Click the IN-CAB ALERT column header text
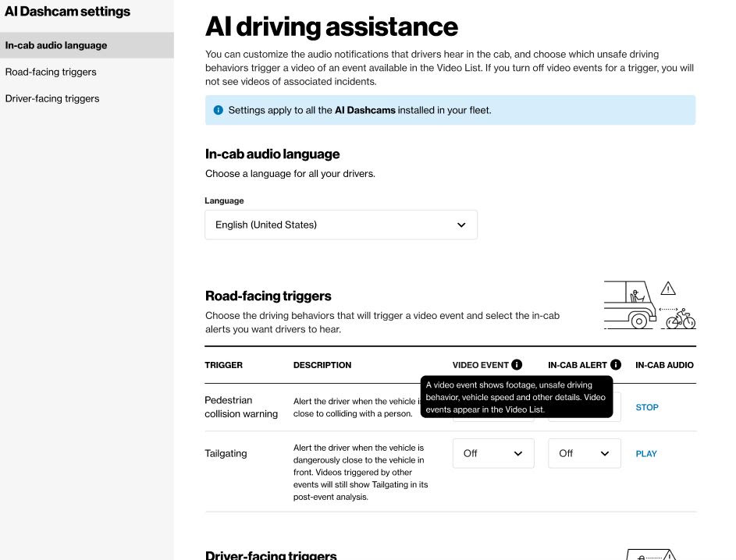The height and width of the screenshot is (560, 736). [578, 365]
